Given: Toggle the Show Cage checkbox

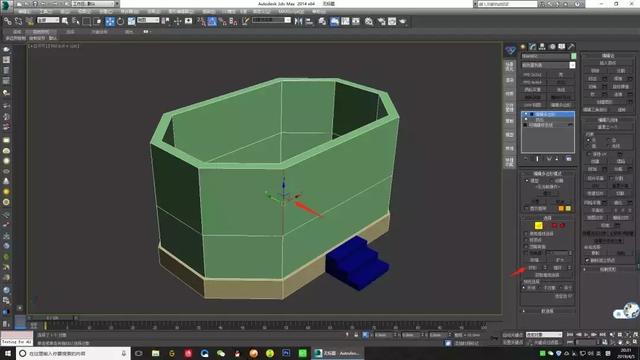Looking at the screenshot, I should [526, 209].
